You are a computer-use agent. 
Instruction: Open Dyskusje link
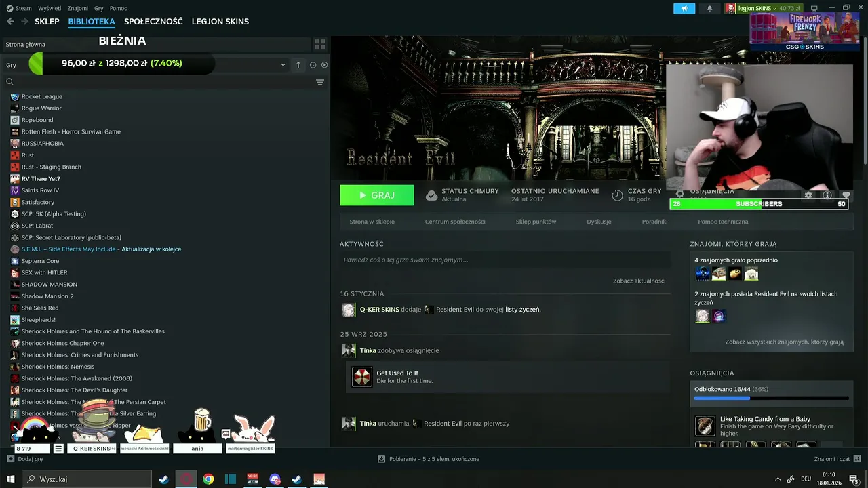click(x=599, y=222)
